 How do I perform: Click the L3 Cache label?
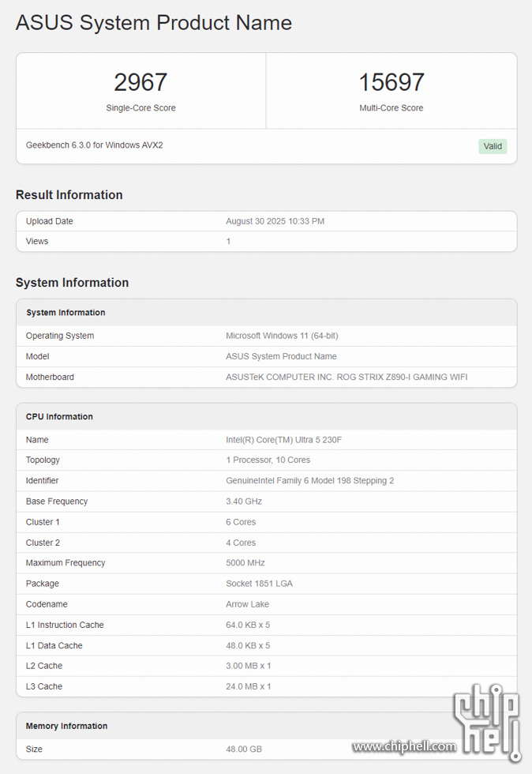(44, 686)
